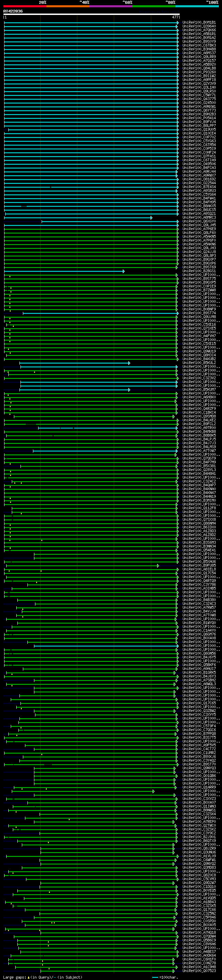Click the UniRef100_A9MRC3 entry
The width and height of the screenshot is (222, 980).
pos(199,218)
